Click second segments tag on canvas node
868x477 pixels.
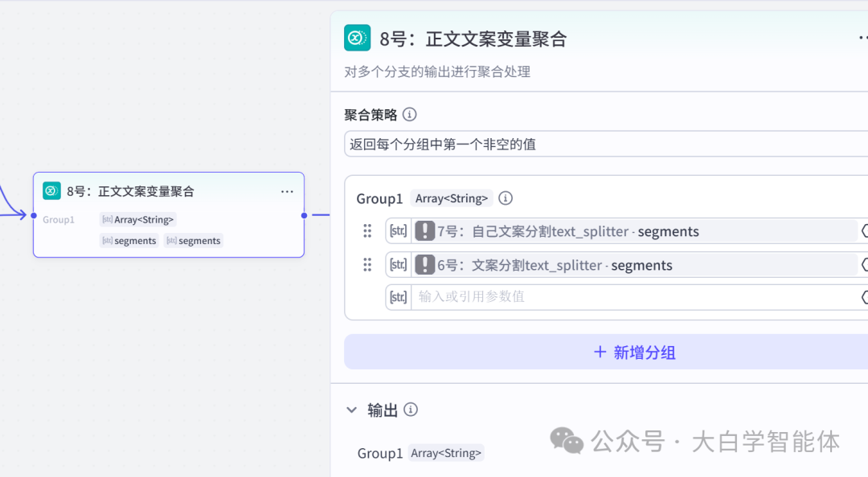(194, 241)
